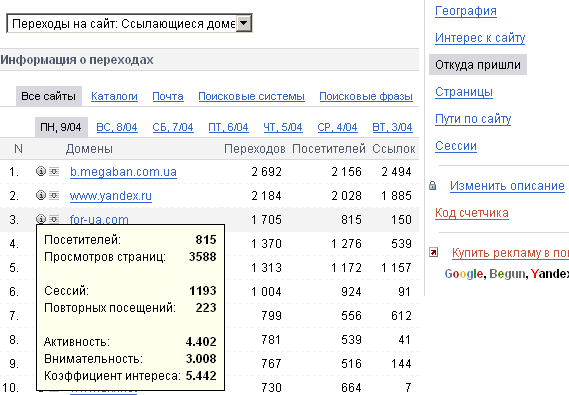Select the Переходы на сайт combo box

point(129,24)
